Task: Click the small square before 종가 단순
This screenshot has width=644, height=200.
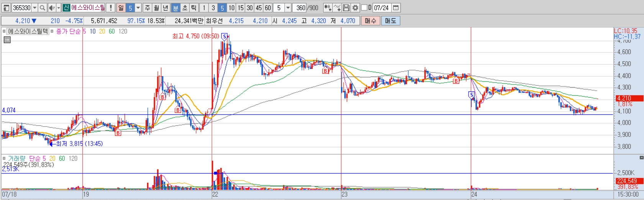Action: pyautogui.click(x=52, y=31)
